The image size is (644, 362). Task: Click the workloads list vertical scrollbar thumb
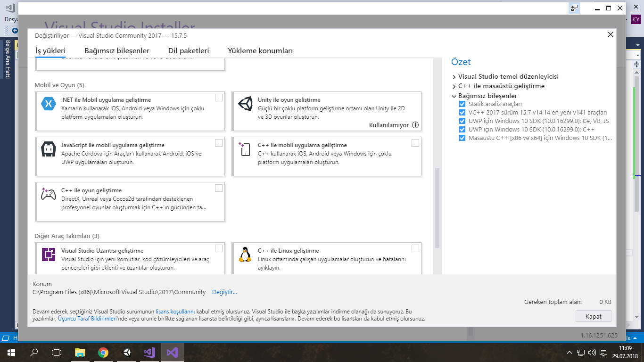pyautogui.click(x=437, y=208)
